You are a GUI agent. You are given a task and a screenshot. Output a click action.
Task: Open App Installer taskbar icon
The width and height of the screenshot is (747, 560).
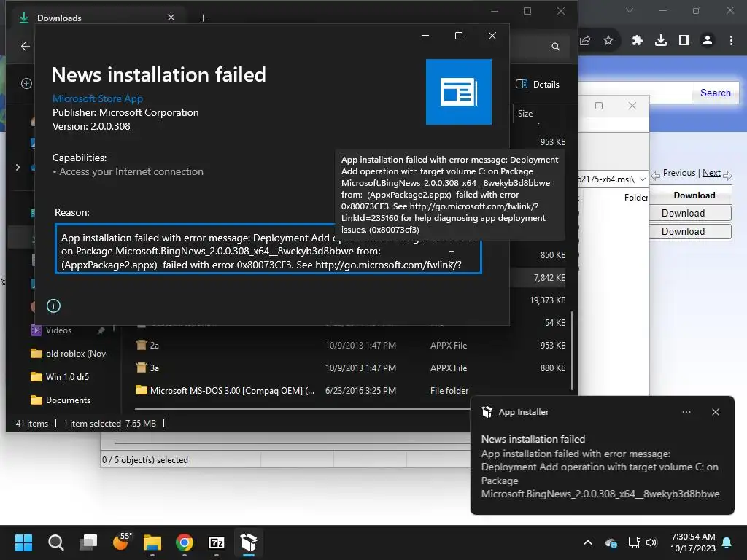(x=249, y=542)
